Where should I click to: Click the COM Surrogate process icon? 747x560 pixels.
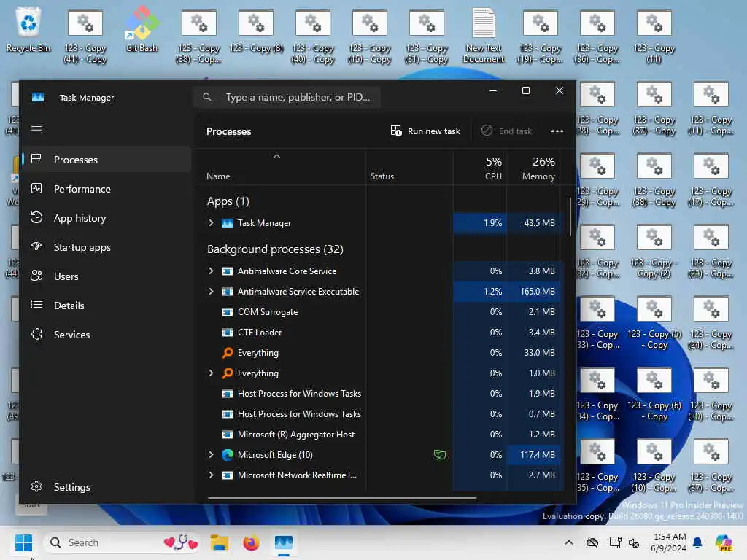pyautogui.click(x=228, y=312)
